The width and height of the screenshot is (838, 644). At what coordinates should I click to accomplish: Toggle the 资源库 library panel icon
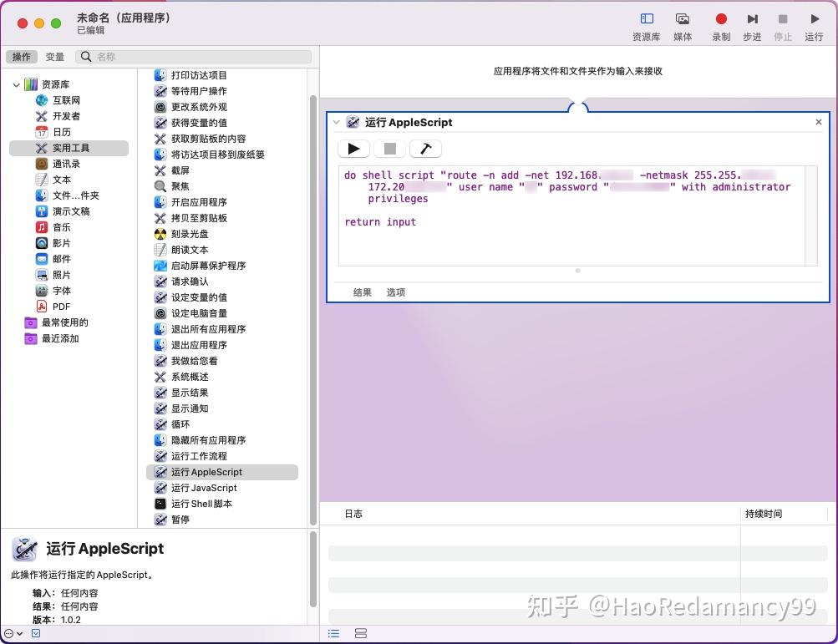(646, 18)
